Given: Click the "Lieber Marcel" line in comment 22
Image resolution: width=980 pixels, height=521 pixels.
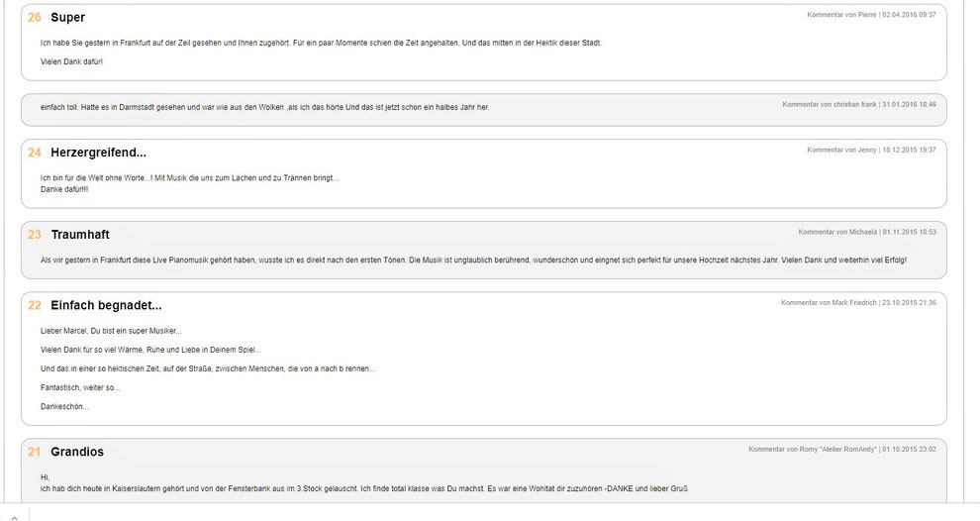Looking at the screenshot, I should (111, 331).
